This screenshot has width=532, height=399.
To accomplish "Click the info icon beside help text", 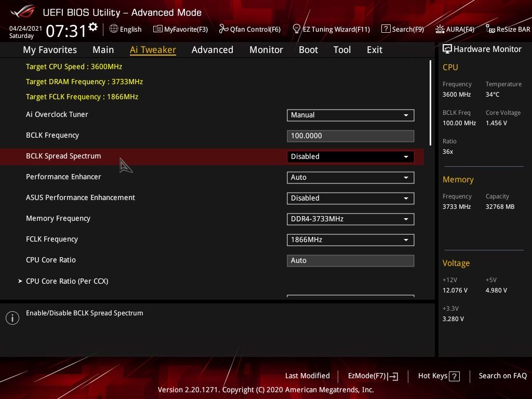I will pyautogui.click(x=12, y=318).
